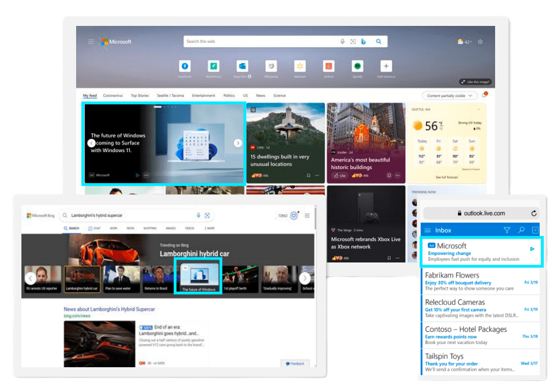The width and height of the screenshot is (556, 392).
Task: Open the Bing hamburger menu
Action: pos(307,215)
